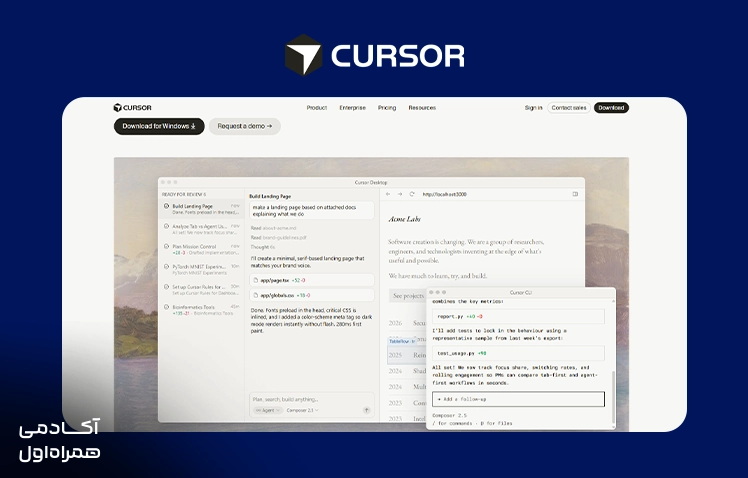748x478 pixels.
Task: Click the file icon next to app/page.tsx
Action: pos(256,280)
